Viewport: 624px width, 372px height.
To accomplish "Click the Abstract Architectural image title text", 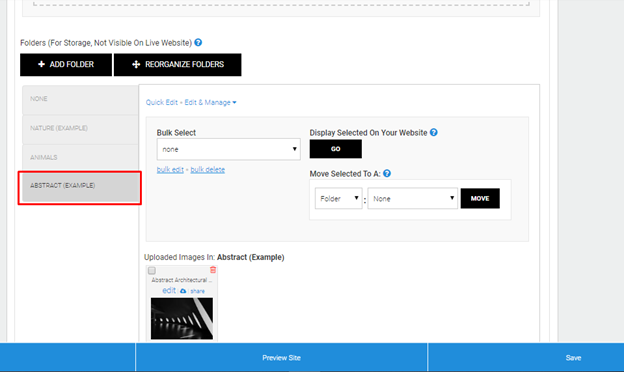I will [x=182, y=280].
